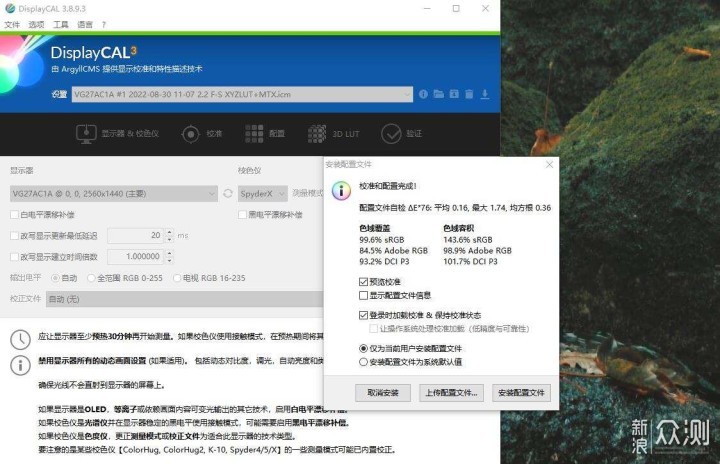Open the 语言 menu
720x464 pixels.
click(x=85, y=24)
